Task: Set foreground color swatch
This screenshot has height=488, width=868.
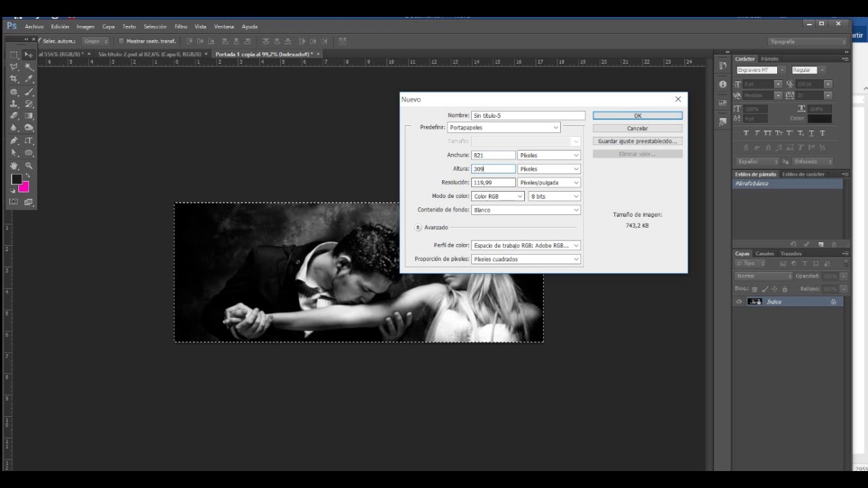Action: pyautogui.click(x=16, y=179)
